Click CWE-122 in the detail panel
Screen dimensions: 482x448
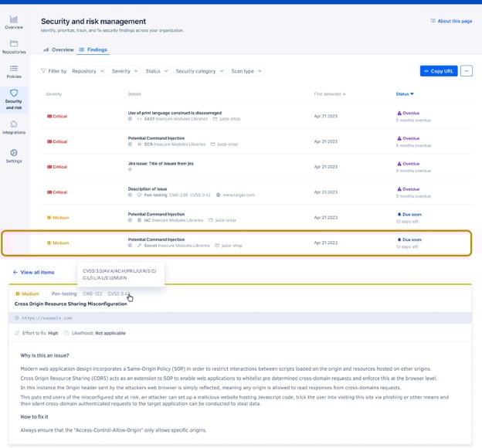point(92,294)
